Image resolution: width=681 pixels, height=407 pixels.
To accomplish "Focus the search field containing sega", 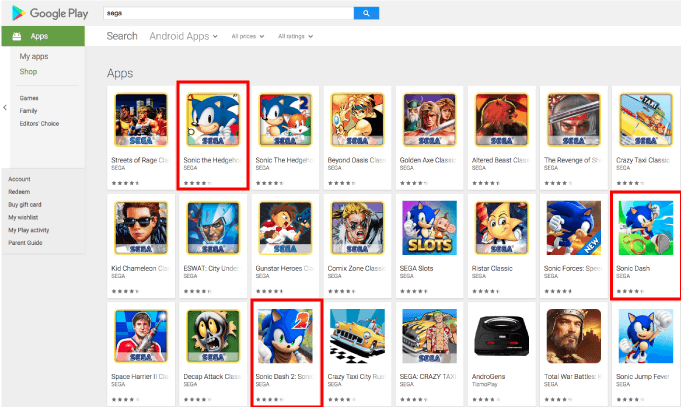I will pos(228,13).
